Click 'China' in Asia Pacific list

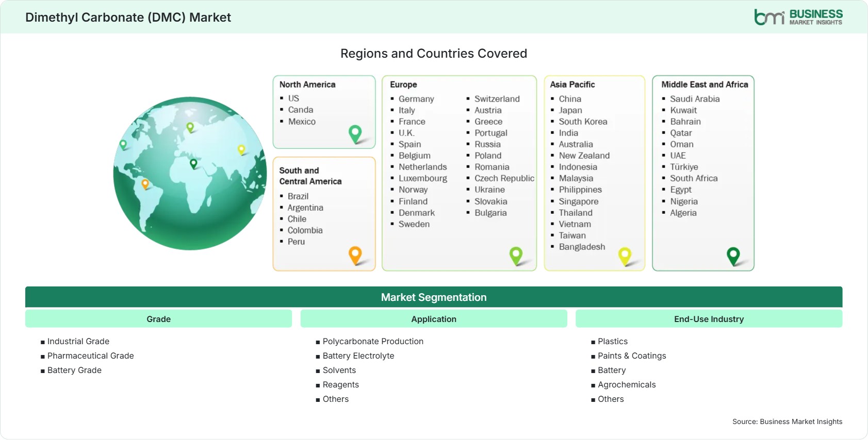tap(570, 99)
